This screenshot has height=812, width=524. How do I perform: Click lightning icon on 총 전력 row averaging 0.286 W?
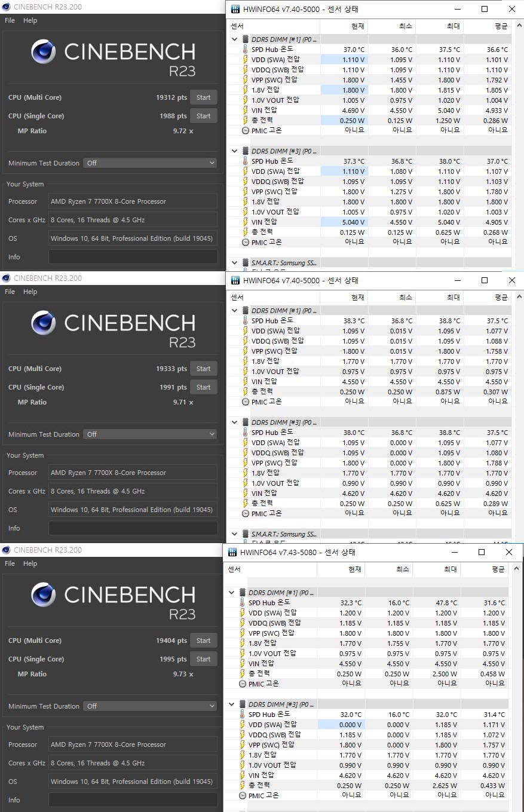[x=245, y=121]
